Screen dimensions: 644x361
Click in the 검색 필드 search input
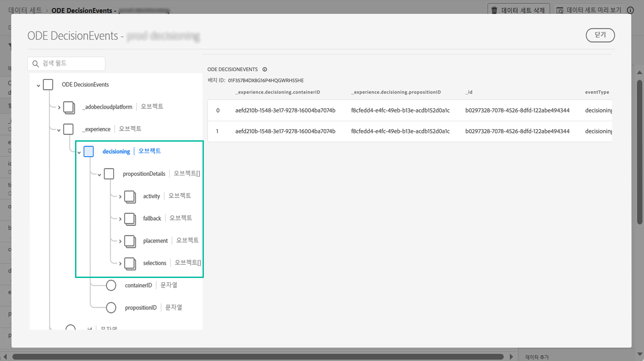[x=67, y=64]
